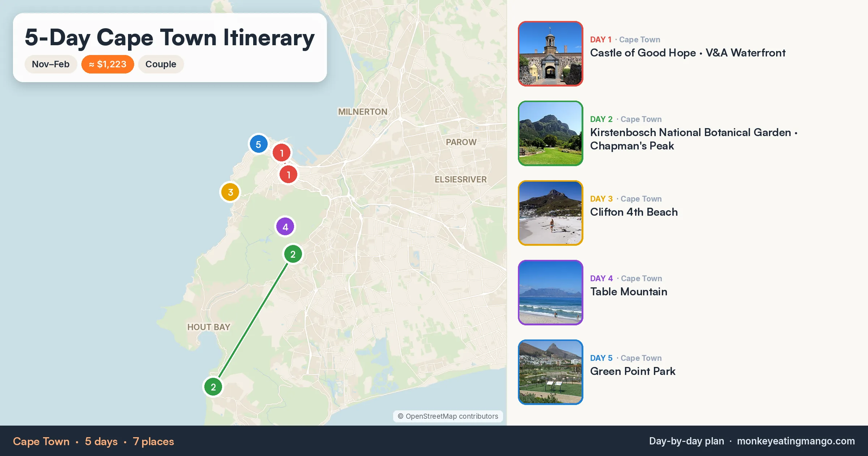This screenshot has width=868, height=456.
Task: Open the Castle of Good Hope thumbnail
Action: (x=550, y=54)
